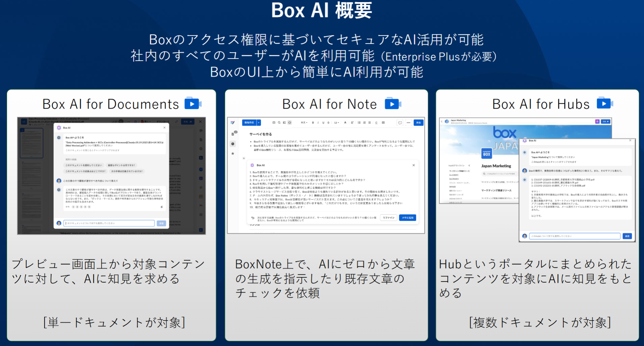Image resolution: width=644 pixels, height=346 pixels.
Task: Click the plus insert icon beside note
Action: click(x=244, y=158)
